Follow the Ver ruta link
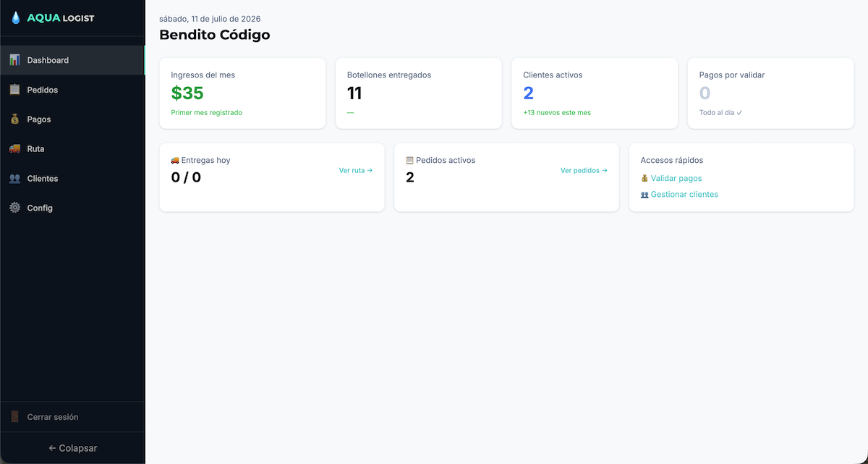This screenshot has width=868, height=464. (x=356, y=171)
